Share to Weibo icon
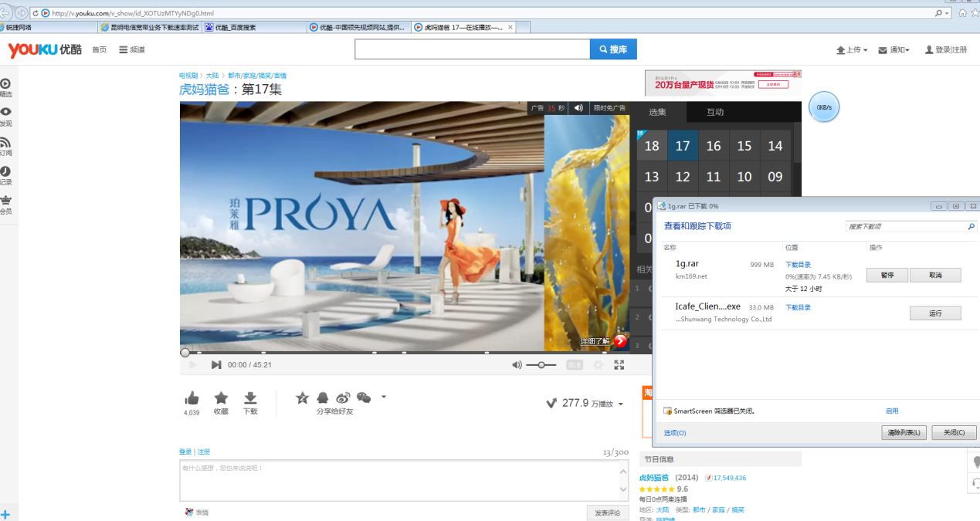This screenshot has height=521, width=980. coord(343,398)
